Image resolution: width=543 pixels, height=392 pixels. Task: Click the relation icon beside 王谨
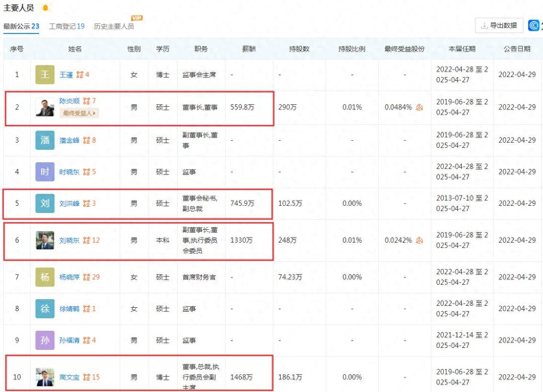[80, 75]
